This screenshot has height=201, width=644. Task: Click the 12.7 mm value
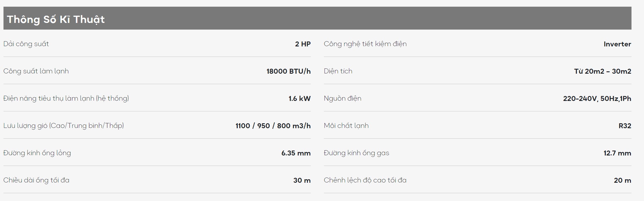pyautogui.click(x=617, y=153)
